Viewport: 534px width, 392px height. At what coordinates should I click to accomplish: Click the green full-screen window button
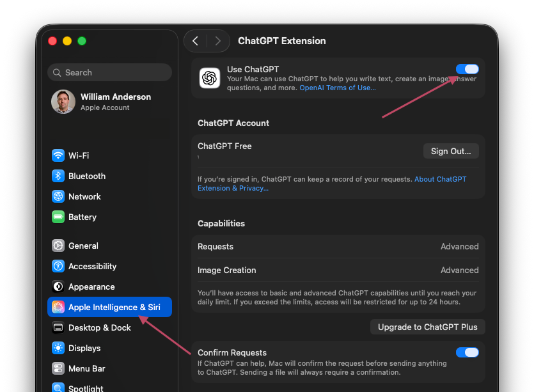(82, 41)
